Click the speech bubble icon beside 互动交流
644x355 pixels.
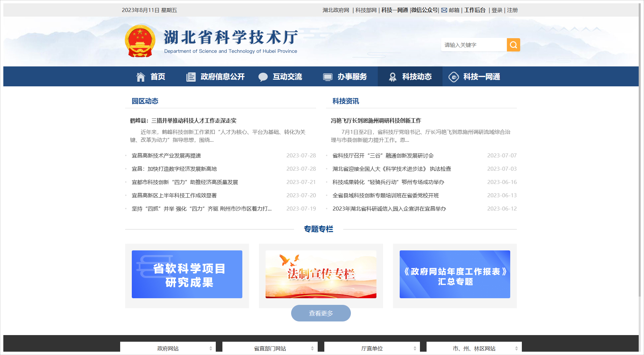263,77
